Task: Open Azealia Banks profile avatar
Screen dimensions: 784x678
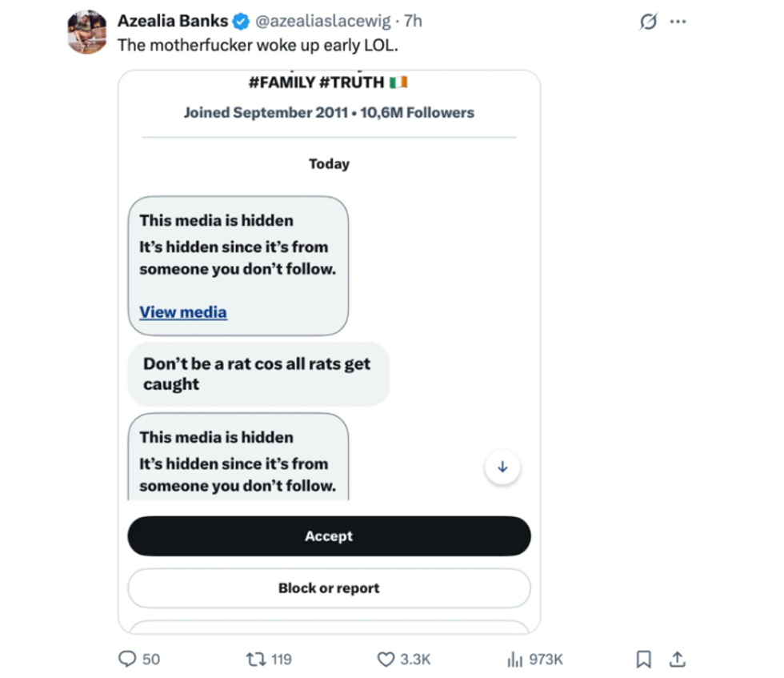Action: coord(87,32)
